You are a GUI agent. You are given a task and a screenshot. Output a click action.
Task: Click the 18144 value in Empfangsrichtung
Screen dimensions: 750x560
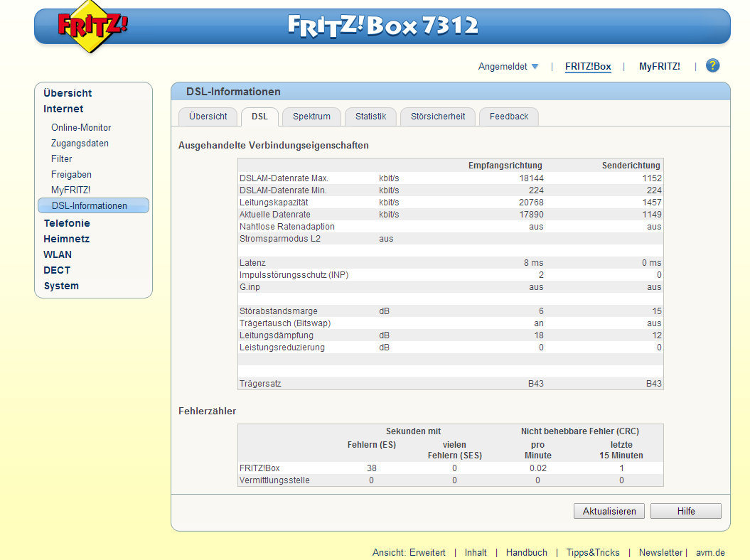click(x=531, y=178)
